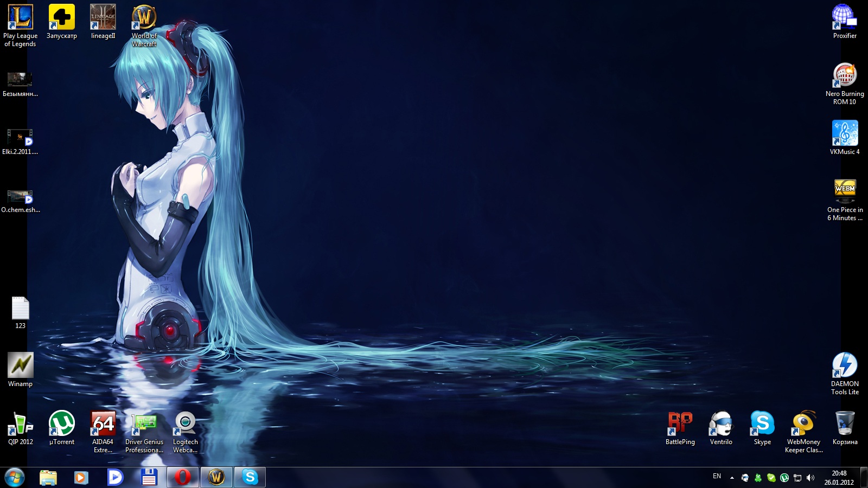
Task: Open Windows Explorer from the taskbar
Action: click(x=48, y=478)
